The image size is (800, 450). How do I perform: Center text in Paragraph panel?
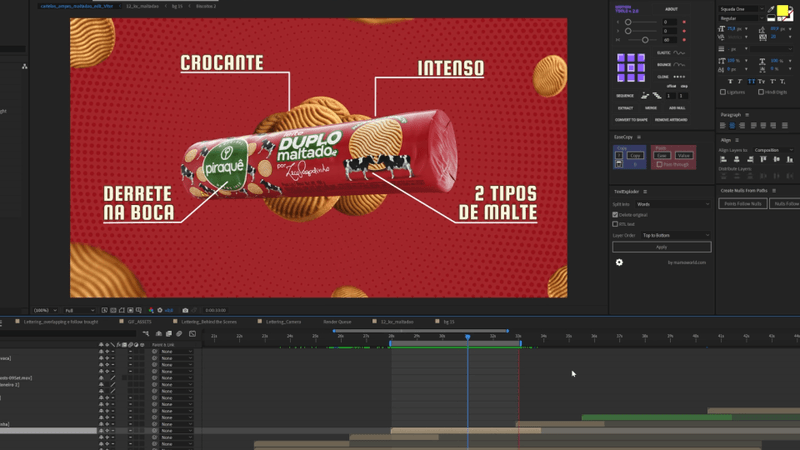pos(732,126)
